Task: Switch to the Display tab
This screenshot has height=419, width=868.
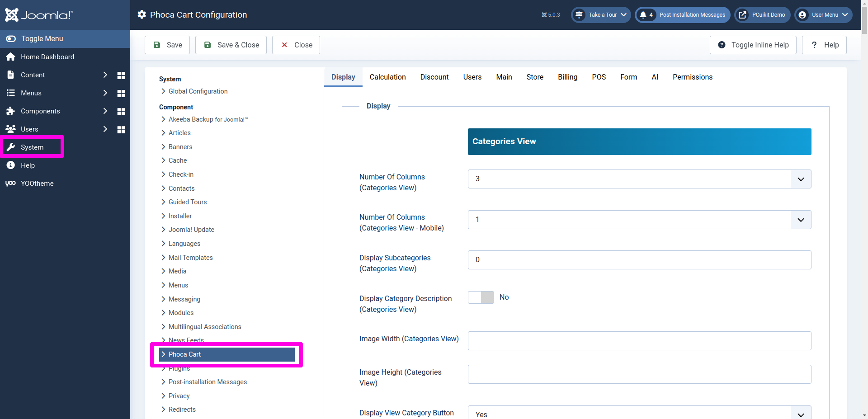Action: [343, 77]
